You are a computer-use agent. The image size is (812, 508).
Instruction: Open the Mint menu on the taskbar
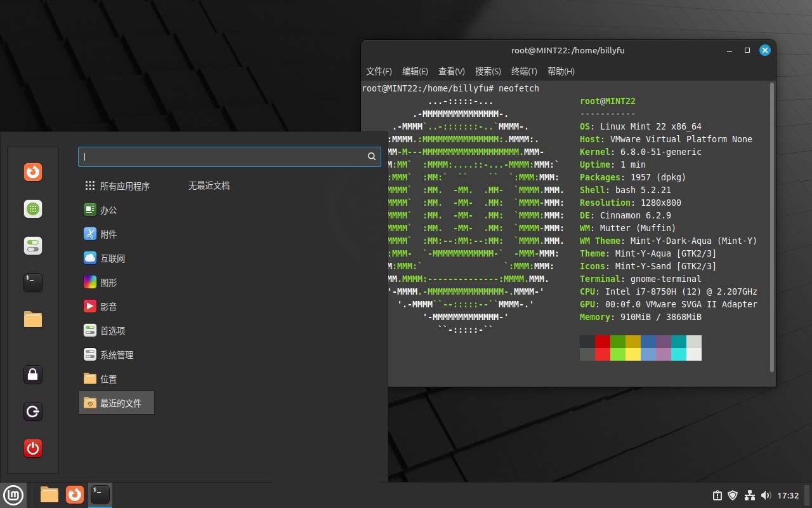coord(13,495)
